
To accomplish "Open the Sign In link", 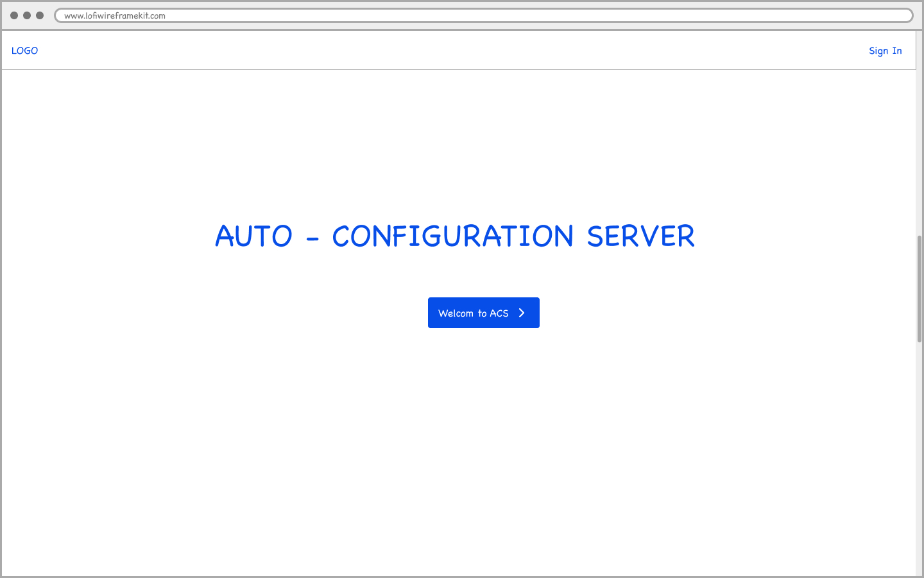I will point(885,51).
